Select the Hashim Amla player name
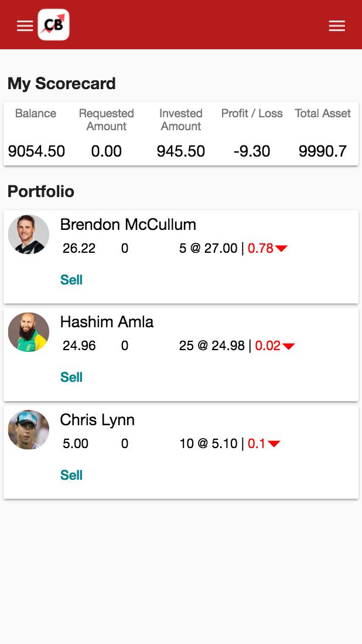The image size is (362, 644). 107,322
